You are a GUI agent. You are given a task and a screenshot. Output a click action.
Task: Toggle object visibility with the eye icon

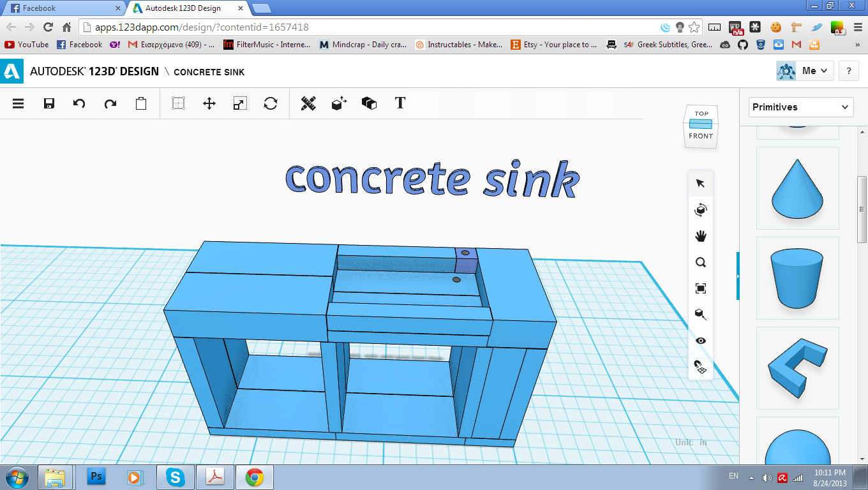[701, 341]
